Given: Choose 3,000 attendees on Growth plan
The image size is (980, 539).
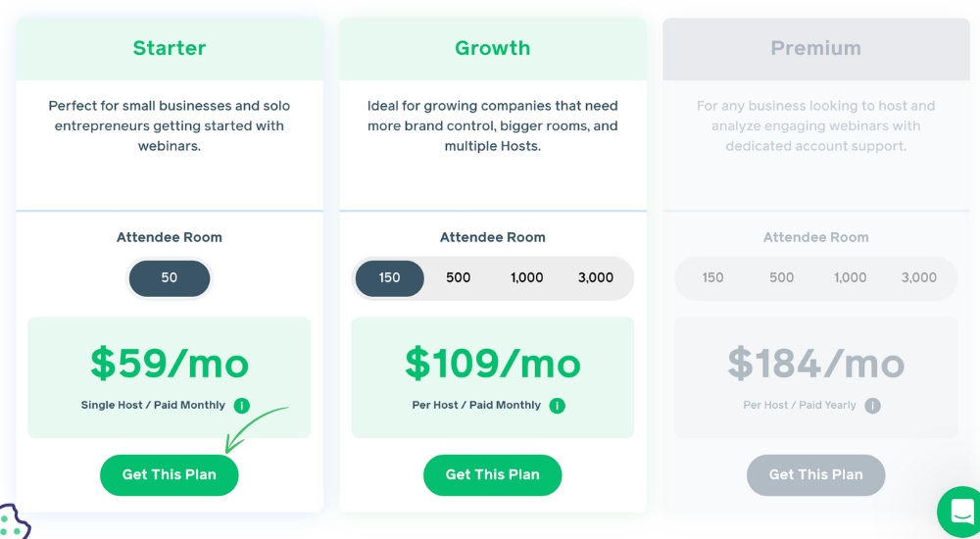Looking at the screenshot, I should [596, 278].
